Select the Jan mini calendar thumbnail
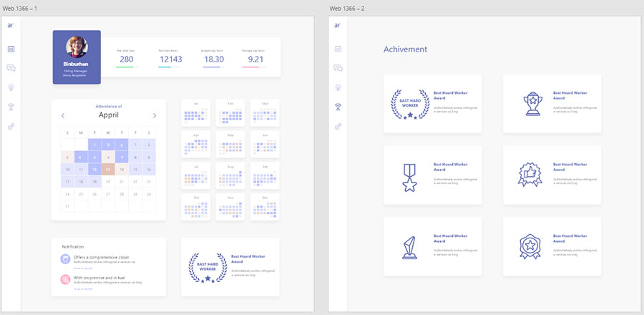Image resolution: width=644 pixels, height=315 pixels. coord(196,113)
